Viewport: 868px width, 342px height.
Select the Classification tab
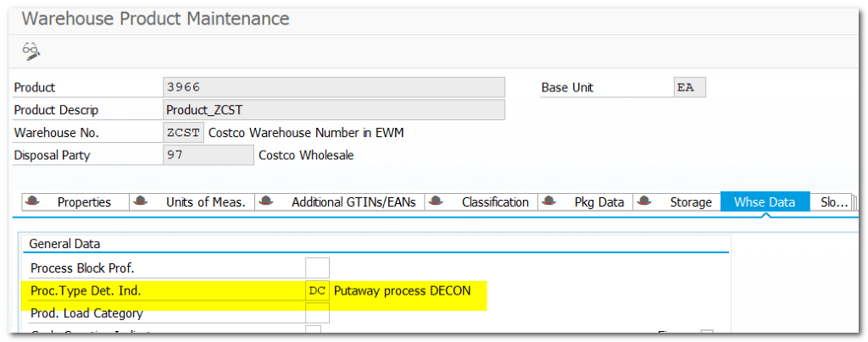click(495, 202)
